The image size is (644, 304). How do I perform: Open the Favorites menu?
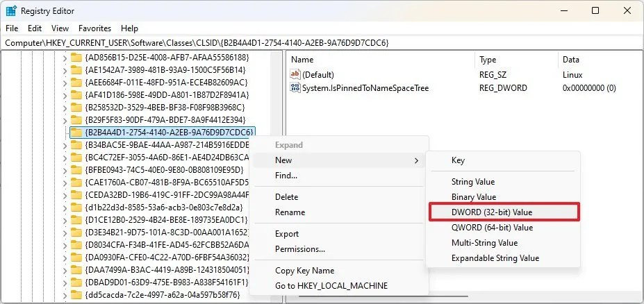tap(95, 28)
